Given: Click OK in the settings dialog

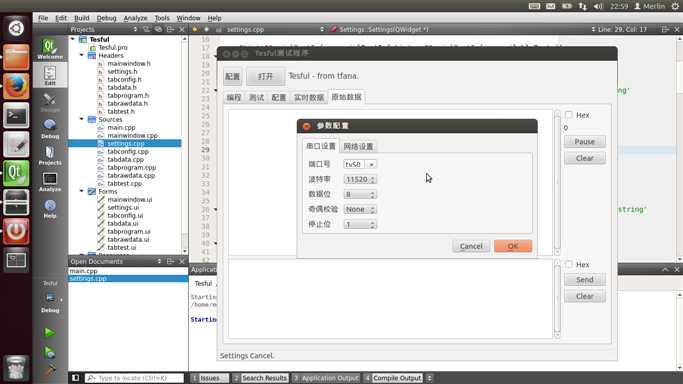Looking at the screenshot, I should pyautogui.click(x=513, y=246).
